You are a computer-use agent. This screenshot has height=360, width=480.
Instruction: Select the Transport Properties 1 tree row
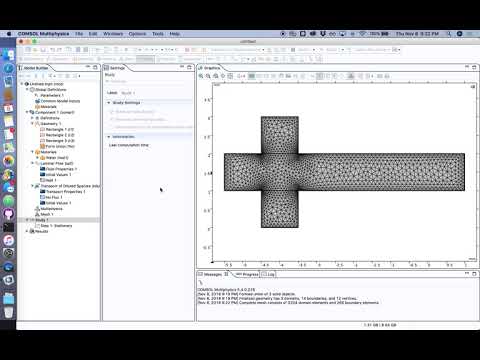click(x=63, y=192)
